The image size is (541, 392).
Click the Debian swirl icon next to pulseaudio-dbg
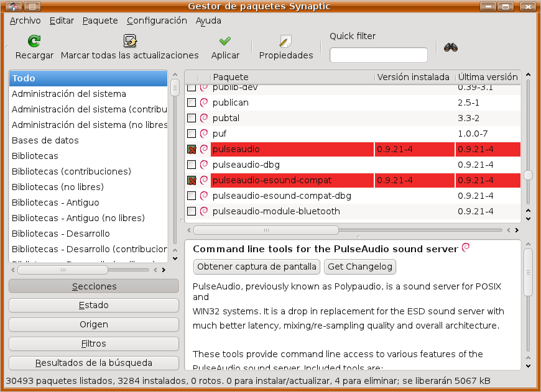tap(204, 165)
